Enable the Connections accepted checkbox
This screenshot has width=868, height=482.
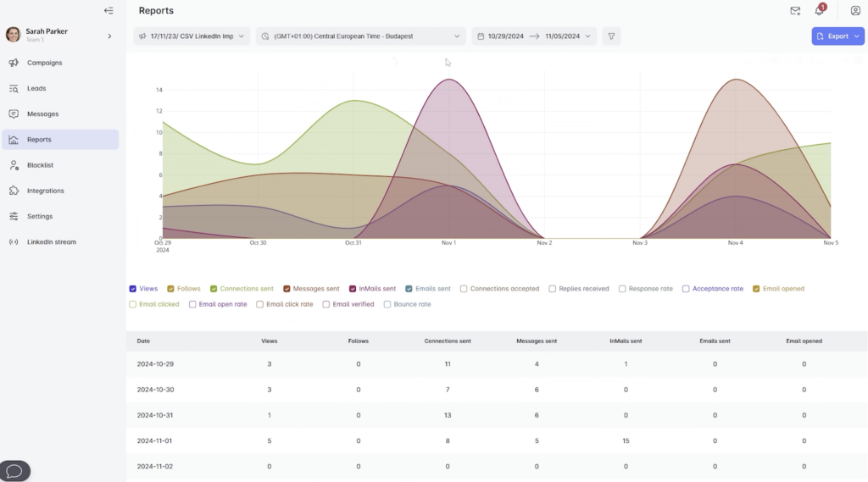[x=464, y=289]
